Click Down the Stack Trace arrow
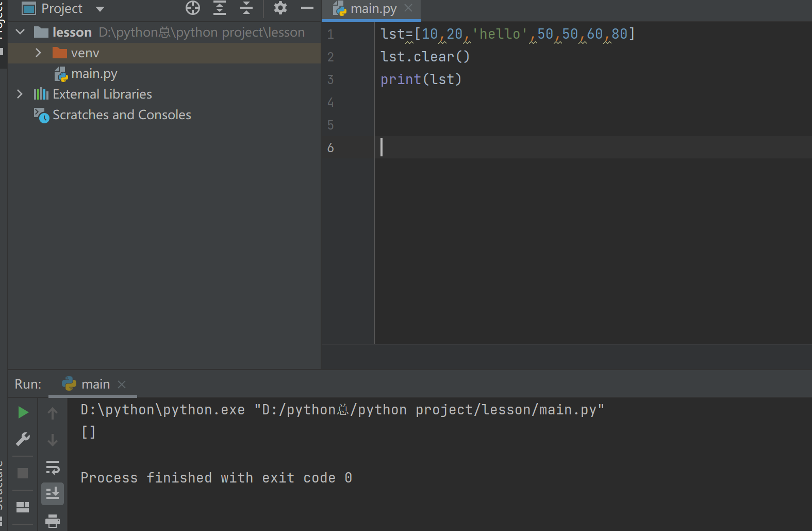This screenshot has width=812, height=531. pyautogui.click(x=53, y=440)
